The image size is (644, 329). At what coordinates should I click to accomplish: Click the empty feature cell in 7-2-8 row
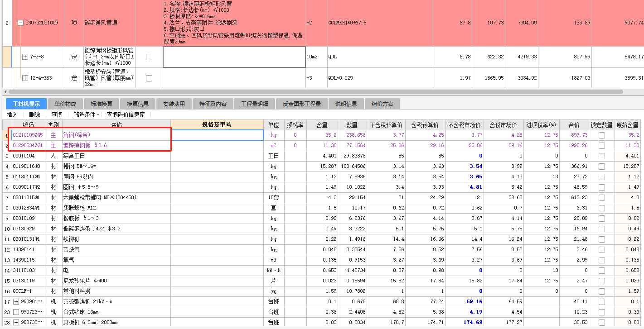(x=234, y=57)
